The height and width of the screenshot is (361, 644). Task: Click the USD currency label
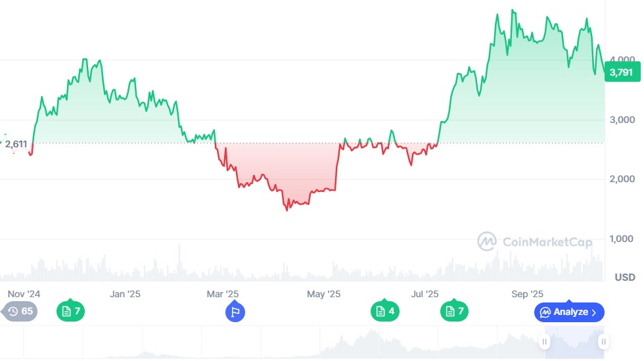(625, 277)
